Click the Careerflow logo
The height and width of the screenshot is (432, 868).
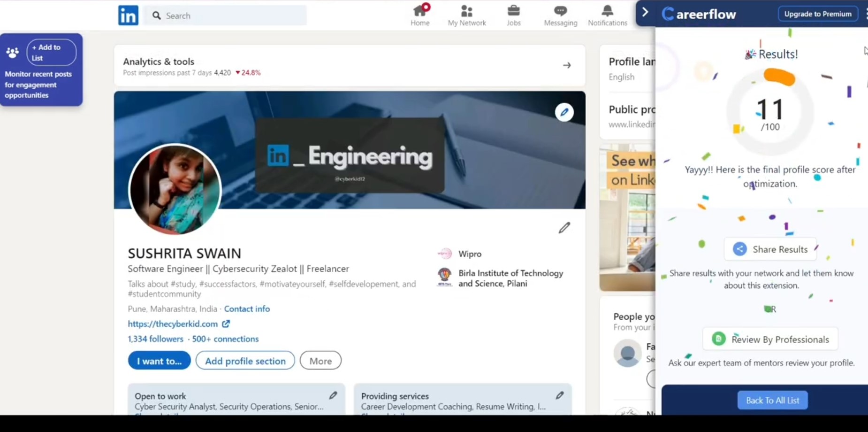coord(699,14)
